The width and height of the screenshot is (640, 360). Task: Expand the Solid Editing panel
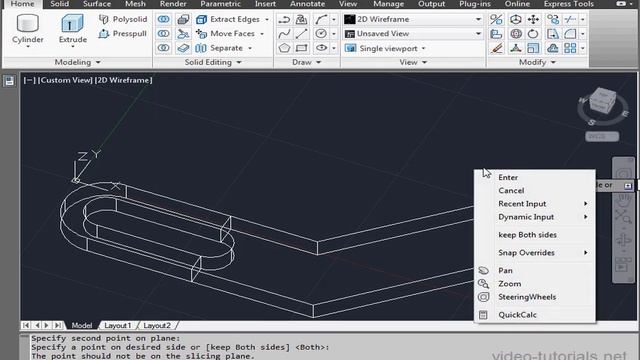tap(213, 62)
